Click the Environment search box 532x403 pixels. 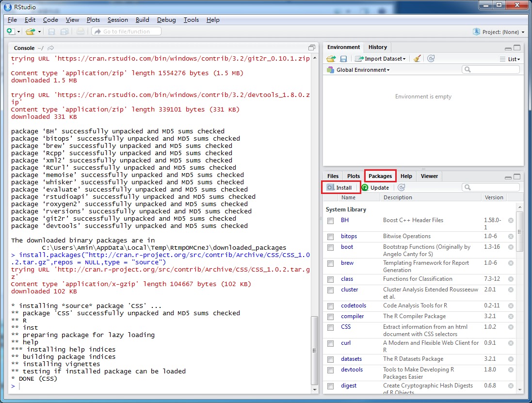click(x=491, y=69)
